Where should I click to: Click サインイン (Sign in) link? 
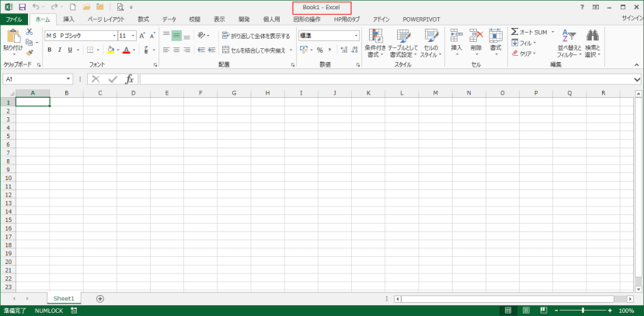tap(632, 19)
